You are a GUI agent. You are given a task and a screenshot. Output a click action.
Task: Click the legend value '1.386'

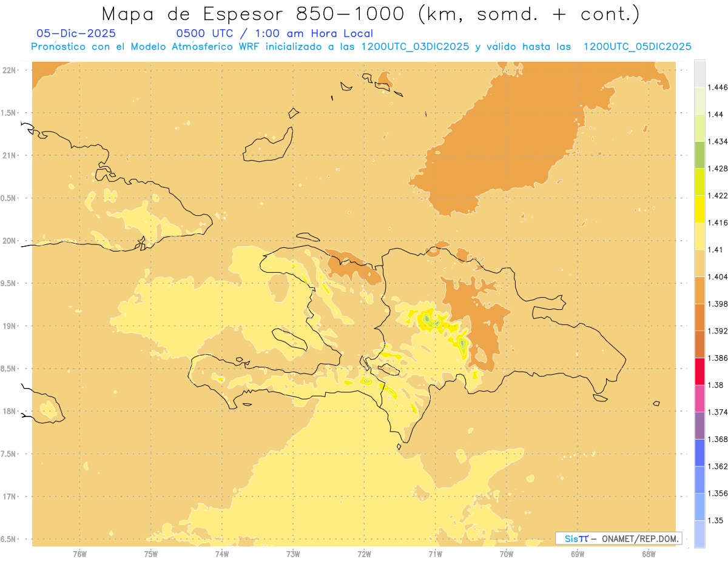coord(718,358)
